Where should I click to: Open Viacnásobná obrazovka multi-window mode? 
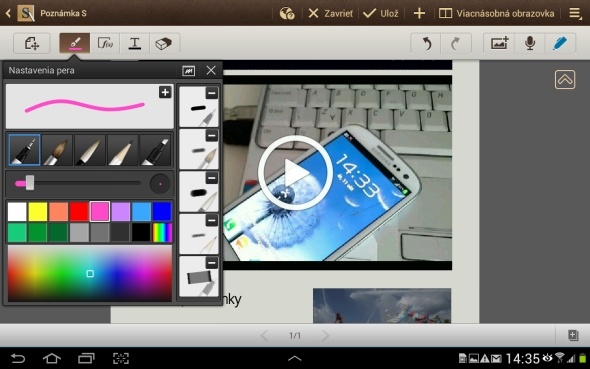point(497,14)
